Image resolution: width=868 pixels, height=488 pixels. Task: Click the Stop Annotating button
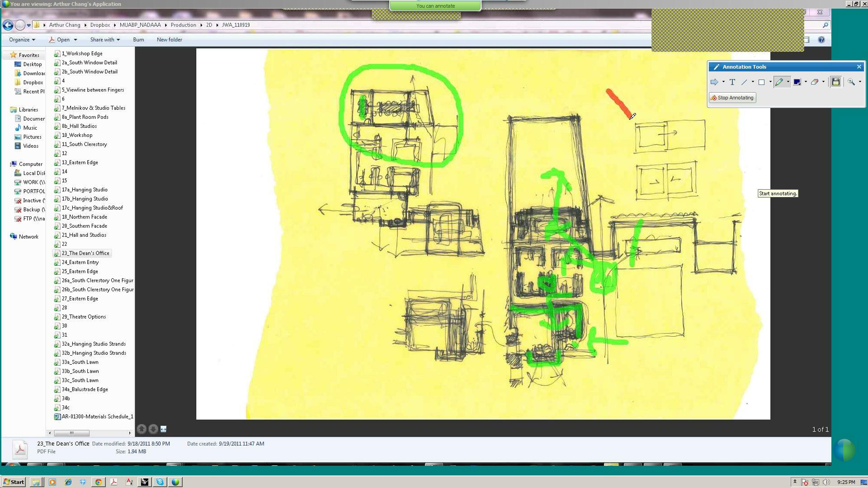coord(732,98)
